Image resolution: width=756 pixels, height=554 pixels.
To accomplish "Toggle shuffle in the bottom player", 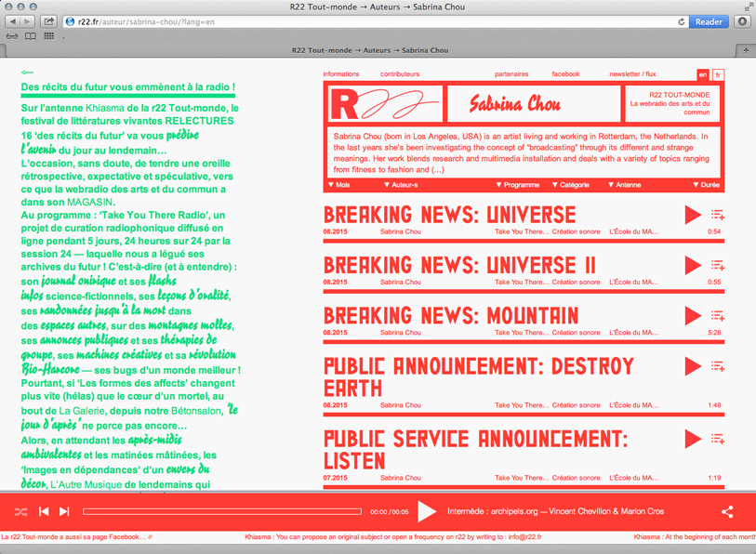I will tap(20, 511).
